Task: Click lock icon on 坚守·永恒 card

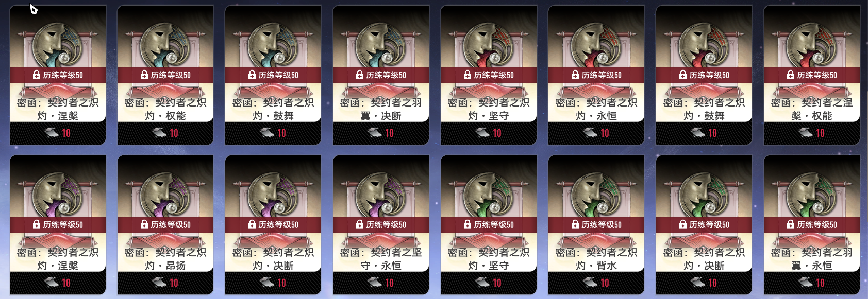Action: (x=360, y=224)
